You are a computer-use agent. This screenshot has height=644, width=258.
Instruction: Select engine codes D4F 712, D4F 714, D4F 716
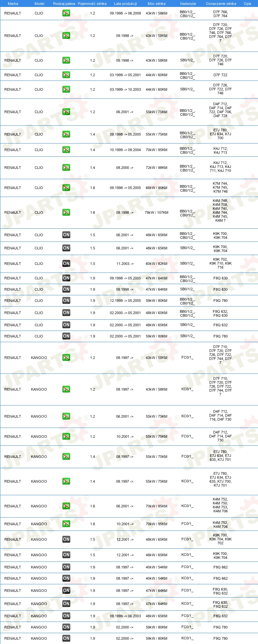click(220, 416)
